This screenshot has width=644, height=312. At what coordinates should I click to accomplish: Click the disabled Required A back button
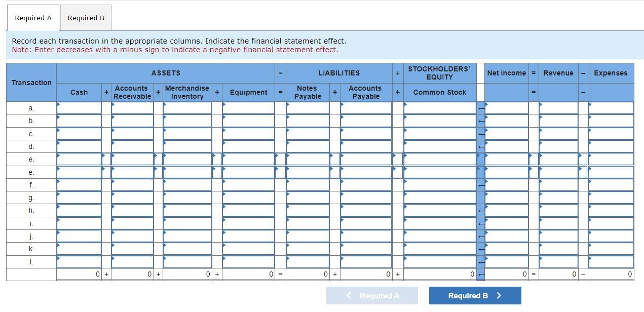[x=372, y=296]
